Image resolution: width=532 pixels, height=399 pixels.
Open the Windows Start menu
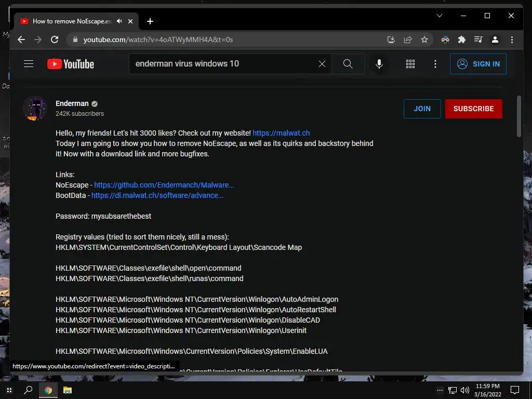(9, 390)
